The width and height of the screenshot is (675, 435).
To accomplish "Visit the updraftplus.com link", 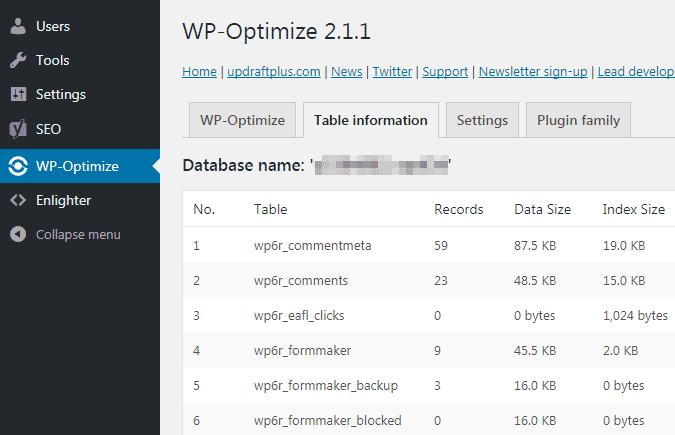I will tap(274, 71).
